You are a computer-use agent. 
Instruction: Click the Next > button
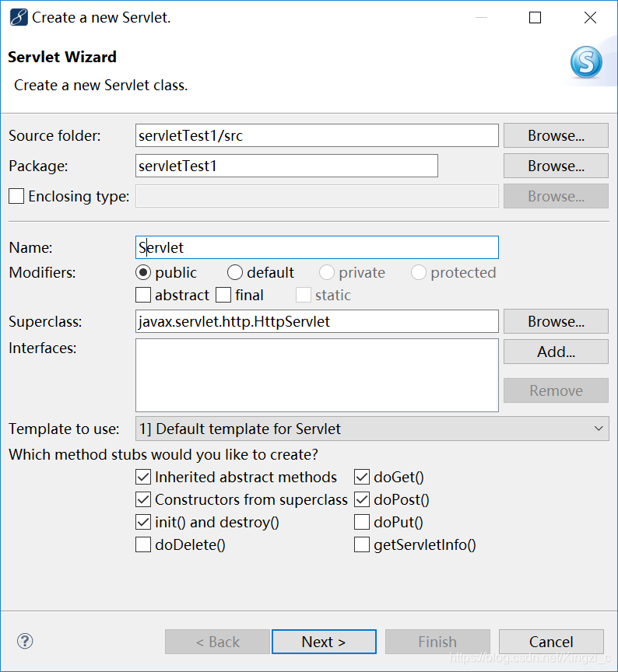pos(325,642)
